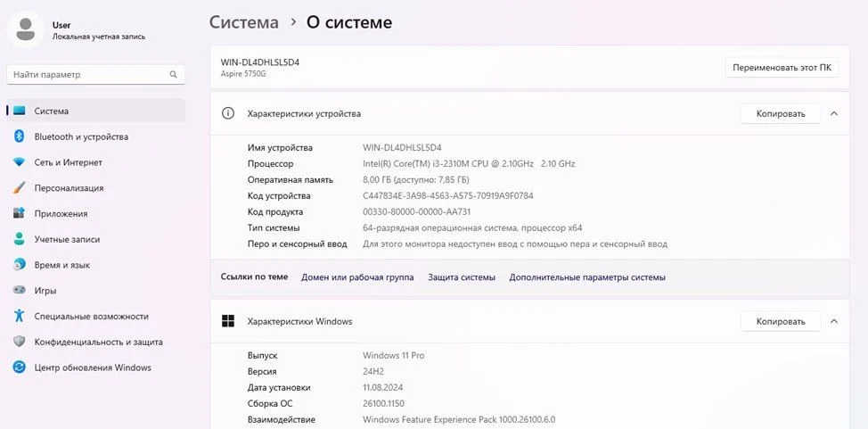Click the Оперативная память label
The width and height of the screenshot is (868, 429).
(290, 179)
